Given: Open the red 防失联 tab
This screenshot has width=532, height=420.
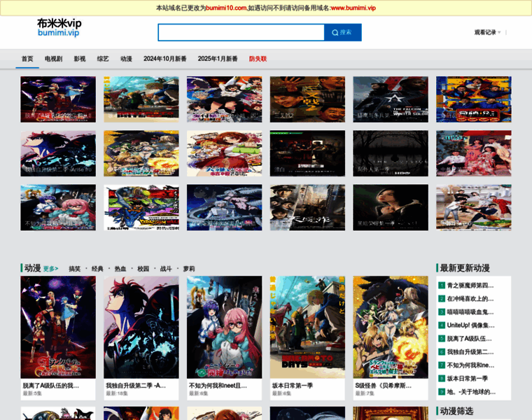Looking at the screenshot, I should pos(258,59).
